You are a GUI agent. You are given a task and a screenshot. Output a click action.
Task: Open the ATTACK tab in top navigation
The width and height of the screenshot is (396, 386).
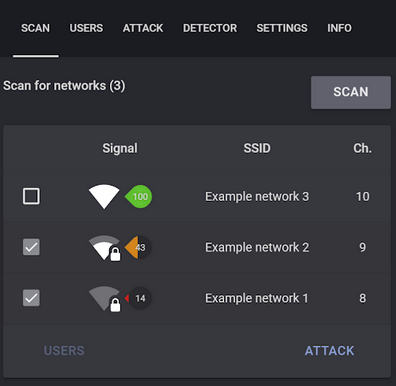(x=143, y=28)
